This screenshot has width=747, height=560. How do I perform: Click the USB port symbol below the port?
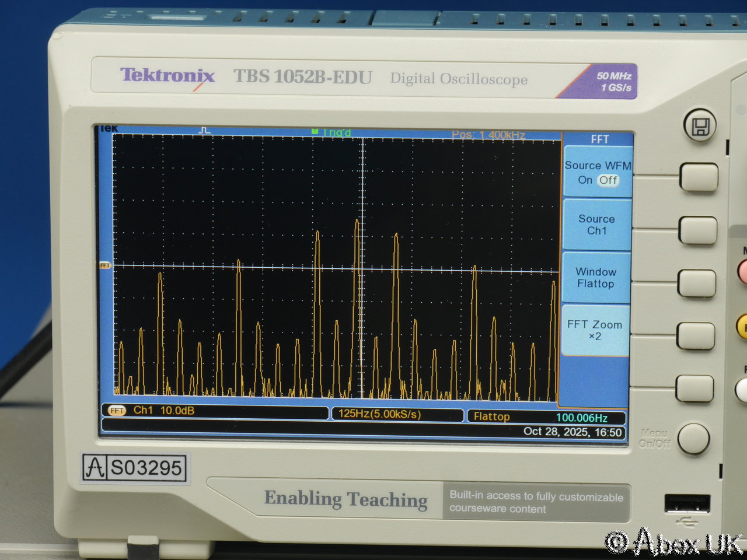(688, 521)
